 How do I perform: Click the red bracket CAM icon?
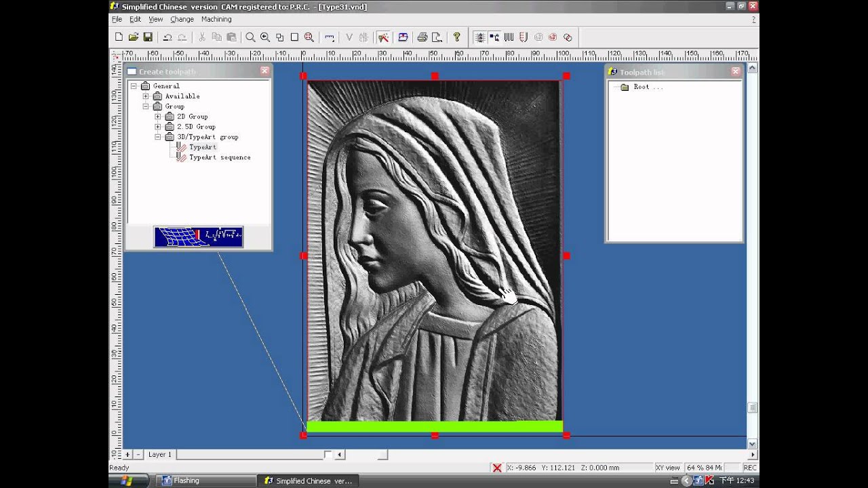524,37
